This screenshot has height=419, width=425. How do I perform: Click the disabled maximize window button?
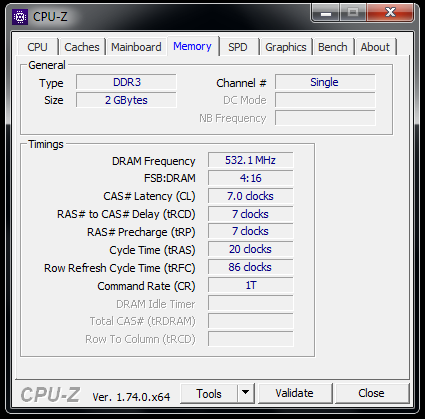(x=353, y=13)
